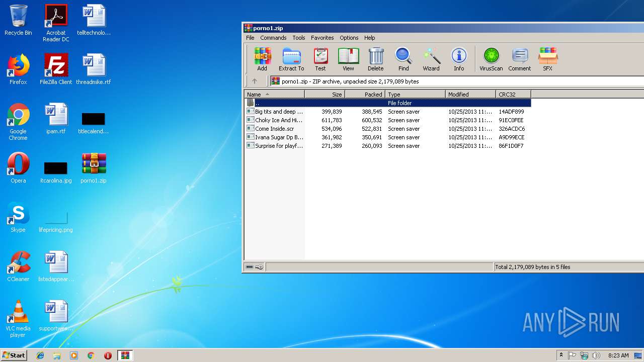Click the Extract To toolbar icon

[291, 59]
